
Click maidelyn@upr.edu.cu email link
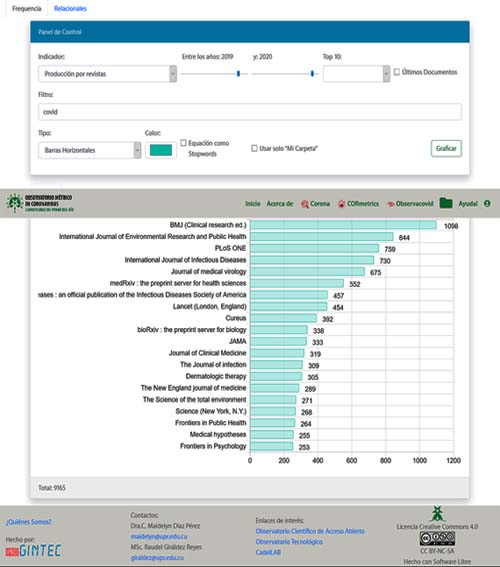pyautogui.click(x=159, y=536)
